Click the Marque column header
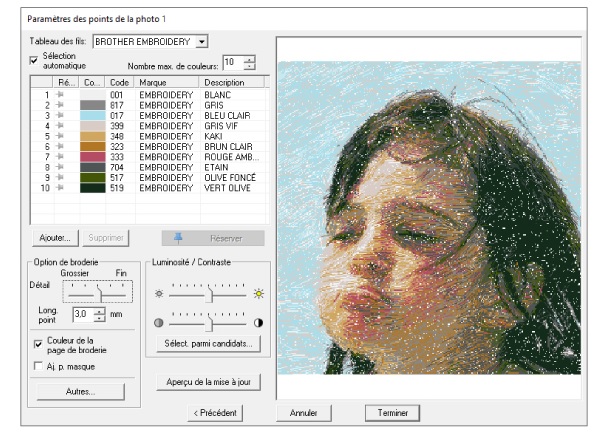 167,82
